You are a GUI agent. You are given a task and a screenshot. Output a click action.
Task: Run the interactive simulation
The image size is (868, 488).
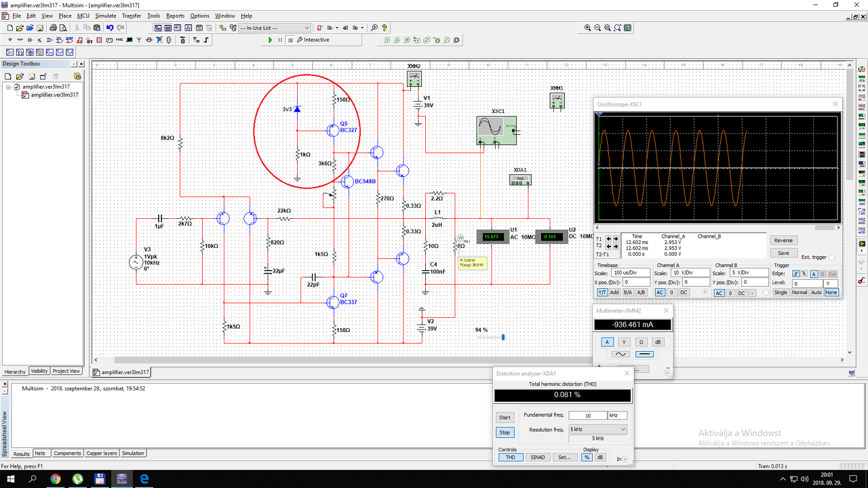271,40
